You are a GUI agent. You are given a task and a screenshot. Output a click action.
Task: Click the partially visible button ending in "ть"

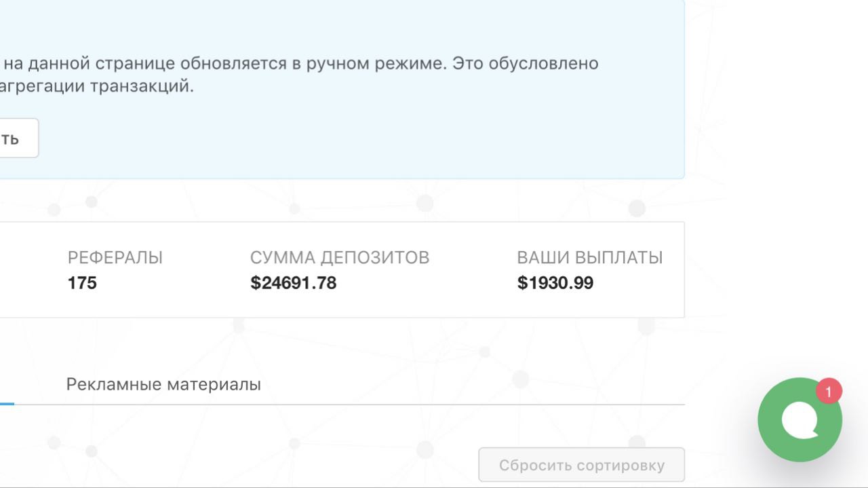point(19,138)
